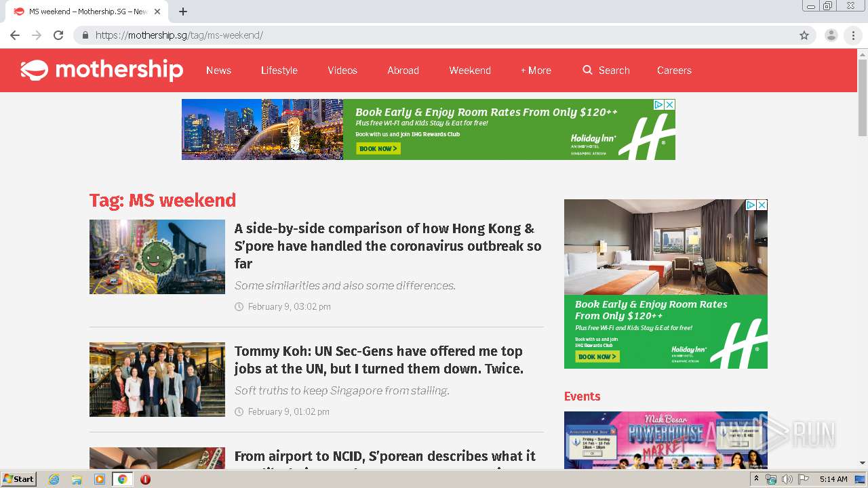Open the airport to NCID article

point(385,458)
